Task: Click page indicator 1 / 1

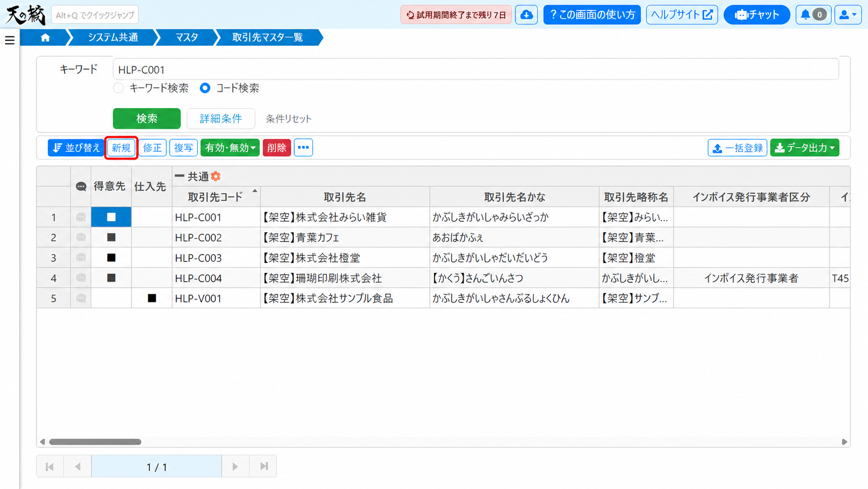Action: point(156,467)
